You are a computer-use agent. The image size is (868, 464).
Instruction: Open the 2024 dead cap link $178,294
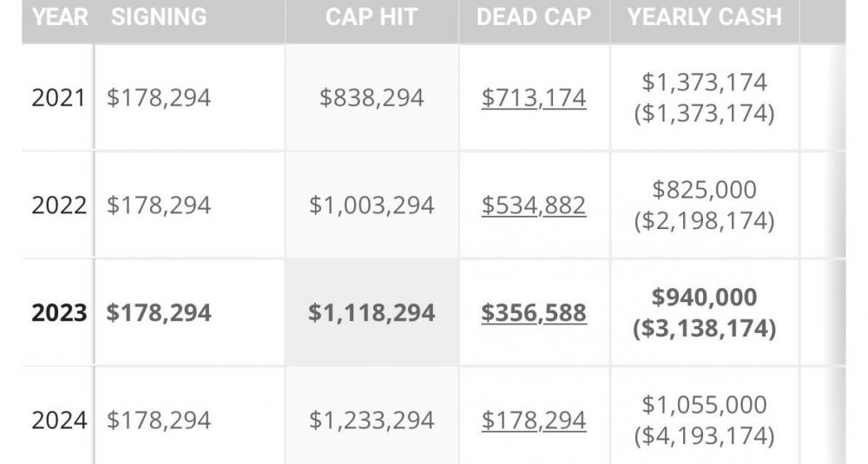coord(534,421)
